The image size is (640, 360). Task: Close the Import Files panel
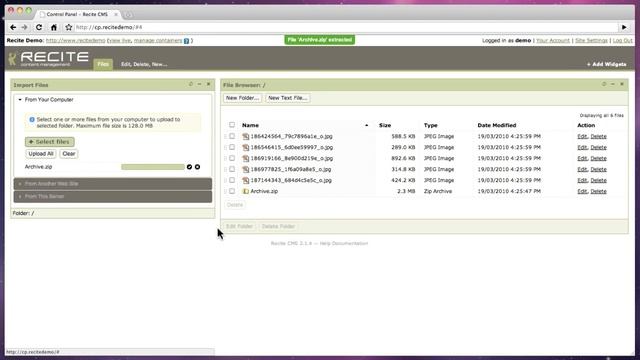(209, 84)
